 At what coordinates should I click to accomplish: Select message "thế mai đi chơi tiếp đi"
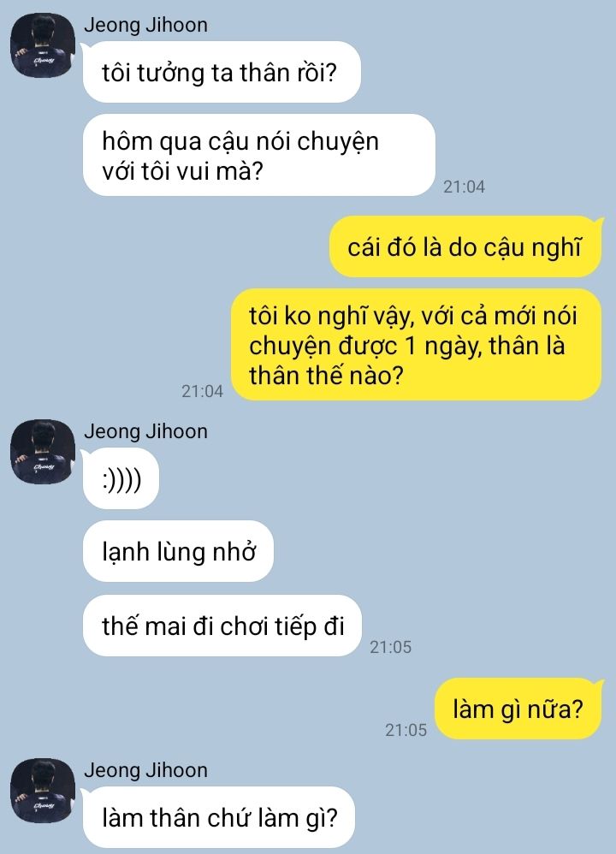(x=222, y=626)
